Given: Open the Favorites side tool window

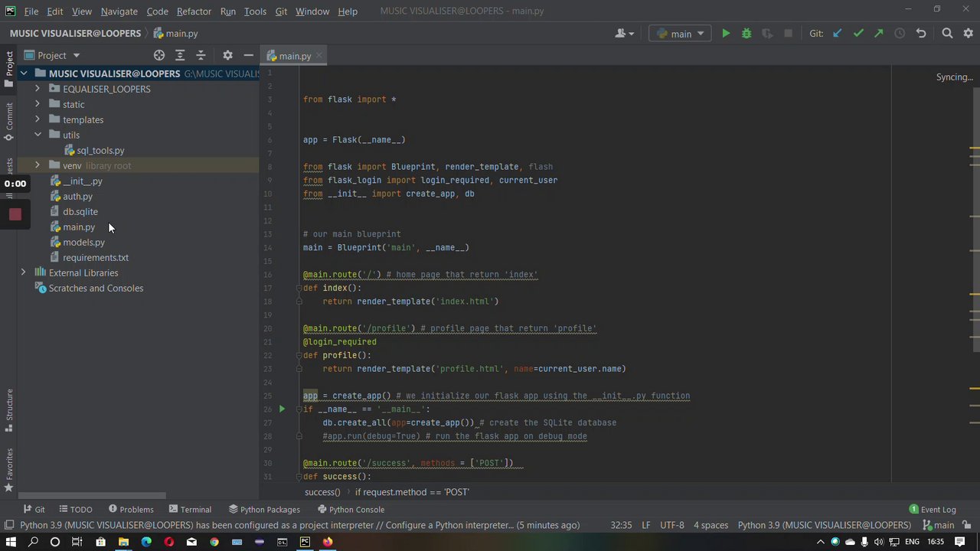Looking at the screenshot, I should coord(8,470).
